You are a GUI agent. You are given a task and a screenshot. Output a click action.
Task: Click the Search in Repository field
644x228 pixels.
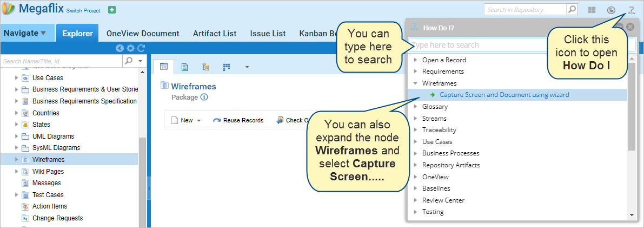click(x=525, y=9)
